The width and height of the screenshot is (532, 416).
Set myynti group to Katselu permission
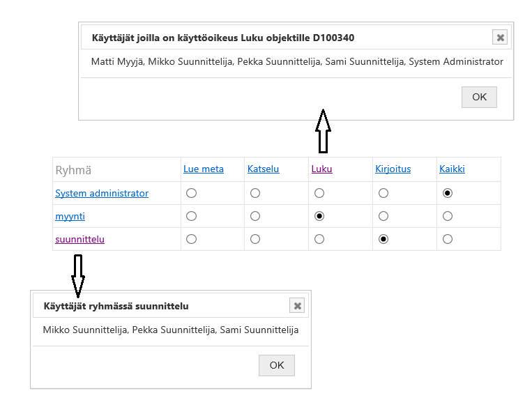point(255,216)
